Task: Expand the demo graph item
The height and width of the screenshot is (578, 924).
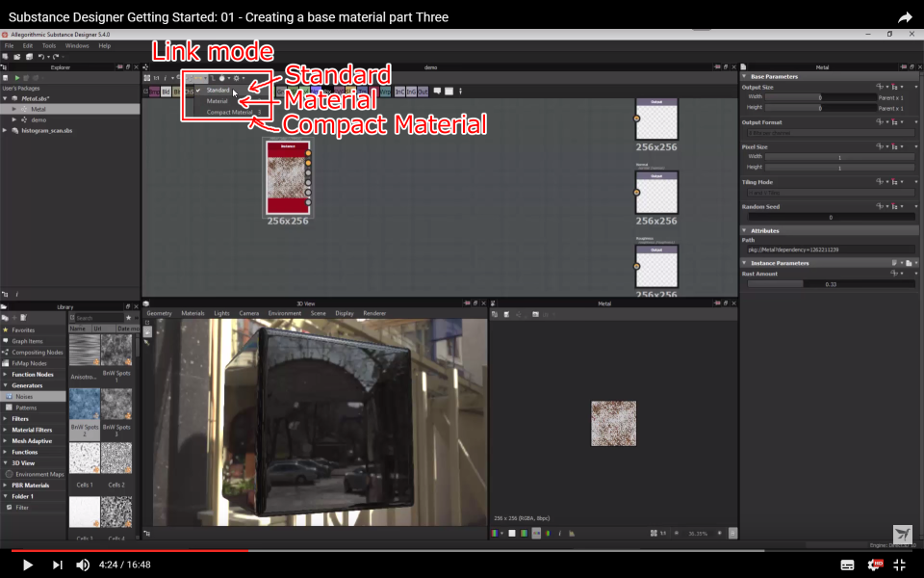Action: [x=14, y=119]
